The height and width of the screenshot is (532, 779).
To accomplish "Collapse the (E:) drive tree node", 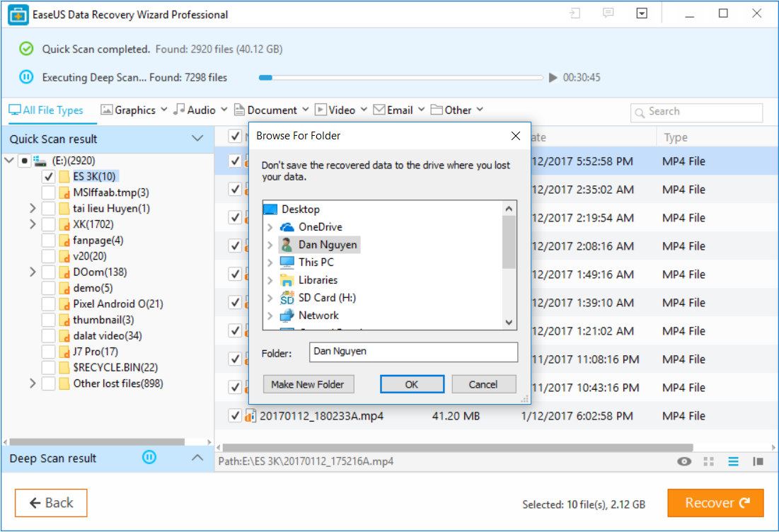I will [9, 161].
